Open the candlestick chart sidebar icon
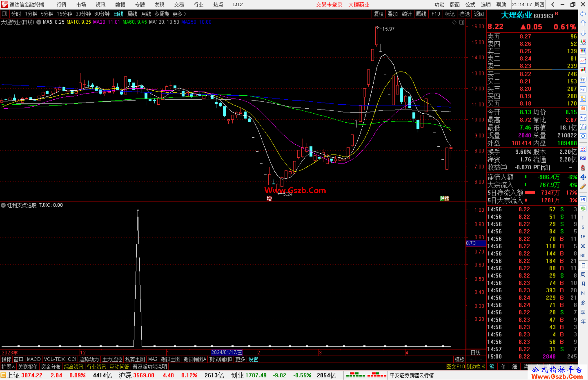Viewport: 588px width, 380px height. click(x=583, y=70)
